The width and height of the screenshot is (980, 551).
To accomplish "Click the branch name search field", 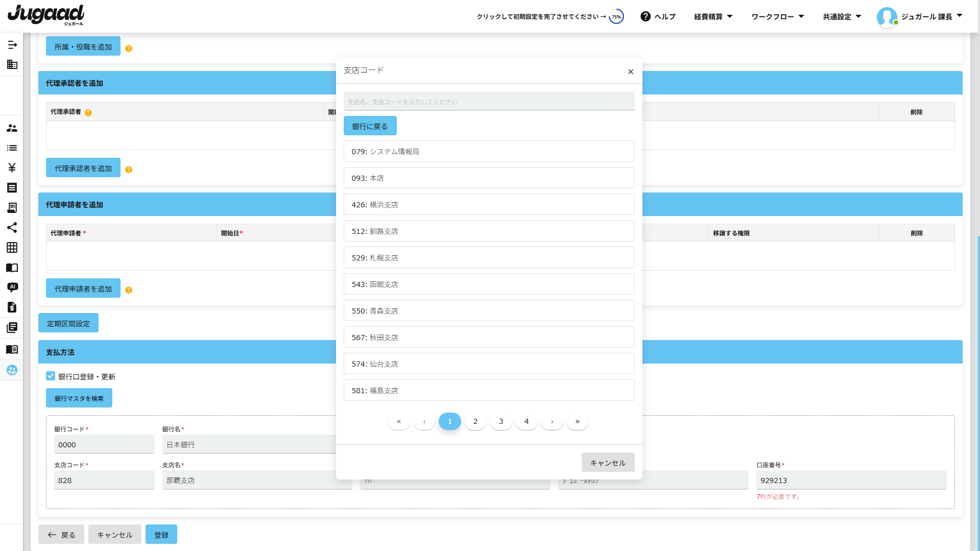I will pos(489,102).
